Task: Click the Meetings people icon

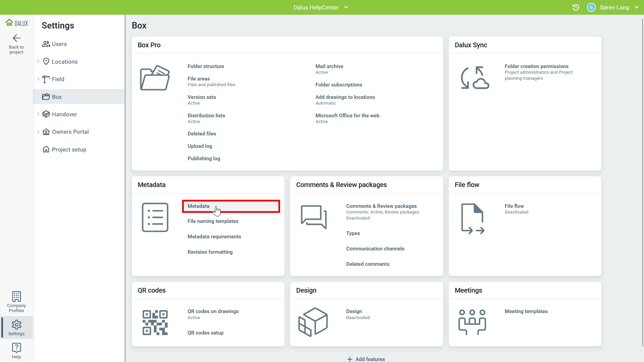Action: coord(472,322)
